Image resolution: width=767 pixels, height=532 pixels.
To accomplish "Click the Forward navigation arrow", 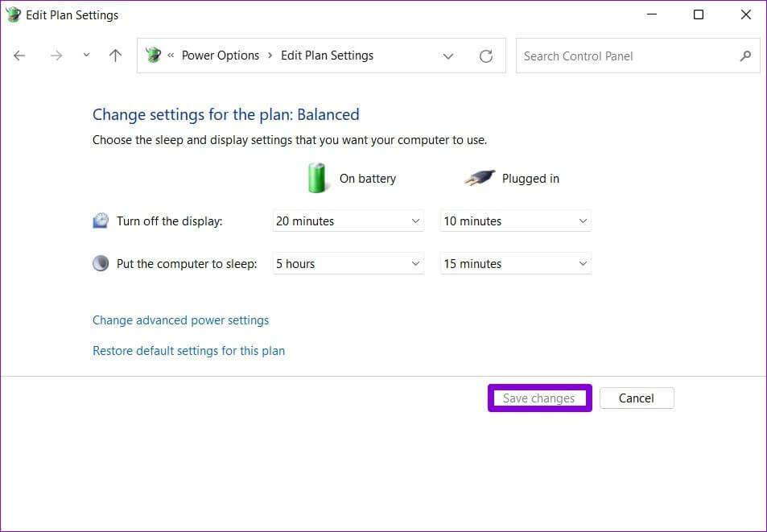I will pos(56,56).
